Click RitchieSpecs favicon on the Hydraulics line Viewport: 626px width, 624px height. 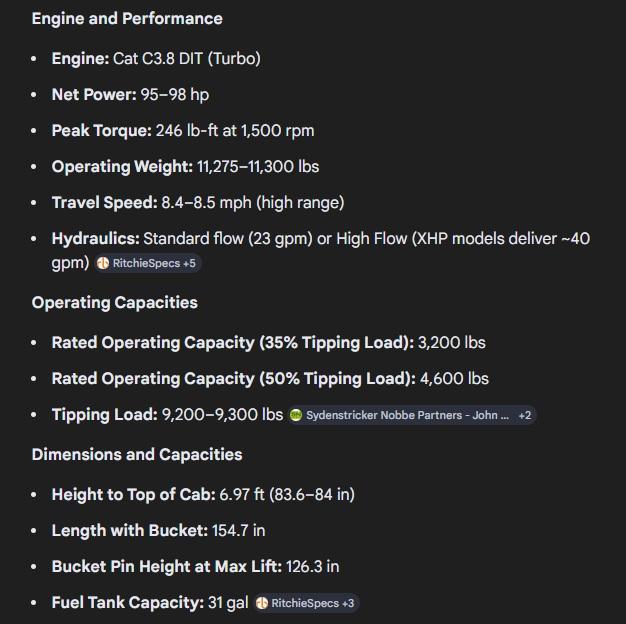coord(103,264)
